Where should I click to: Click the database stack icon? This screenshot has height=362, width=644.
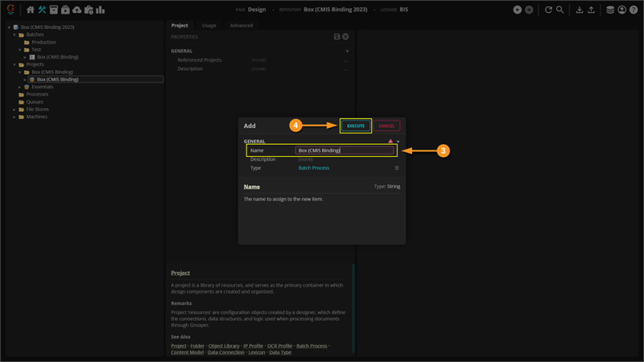pos(610,10)
